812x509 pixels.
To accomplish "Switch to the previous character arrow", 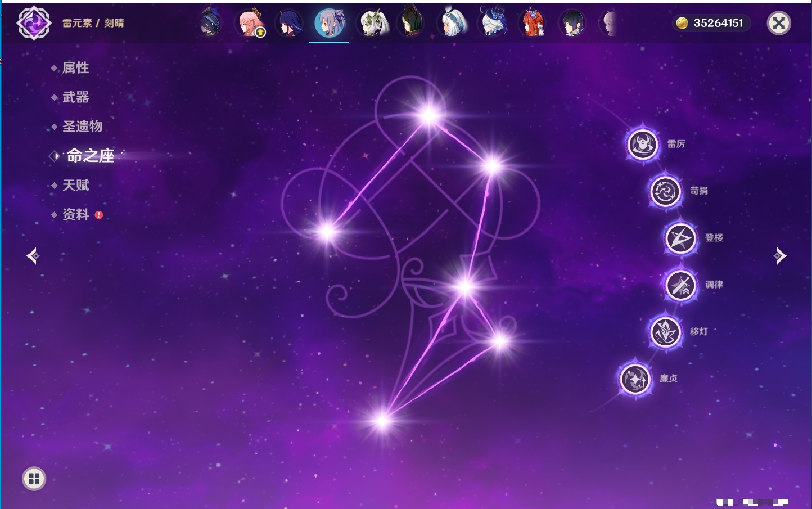I will point(33,256).
